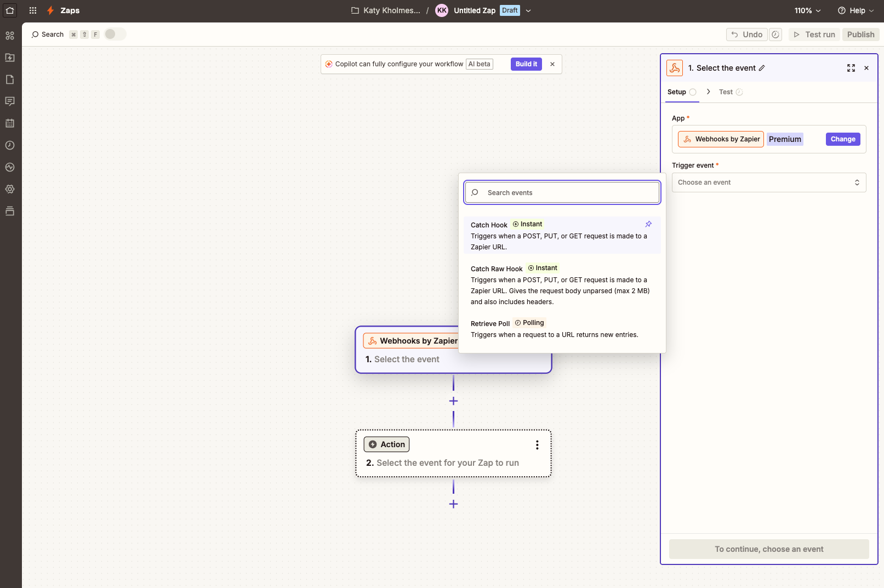Edit the step name with pencil icon

tap(762, 68)
